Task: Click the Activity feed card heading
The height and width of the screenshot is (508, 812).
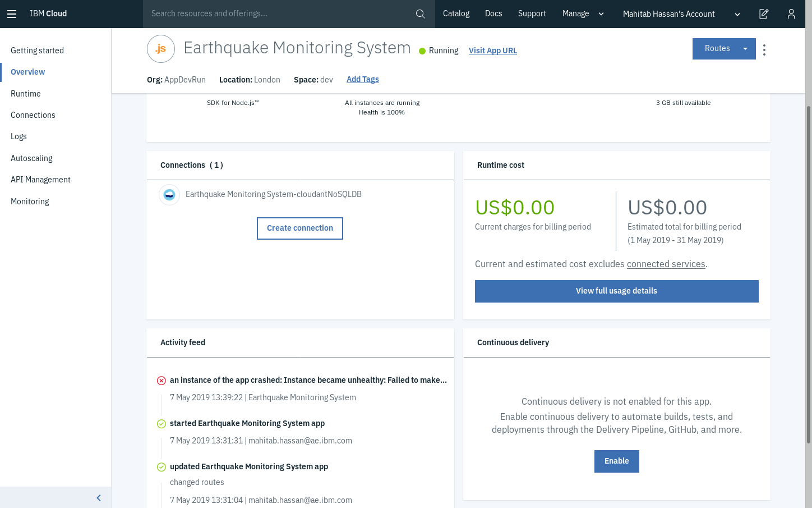Action: (183, 342)
